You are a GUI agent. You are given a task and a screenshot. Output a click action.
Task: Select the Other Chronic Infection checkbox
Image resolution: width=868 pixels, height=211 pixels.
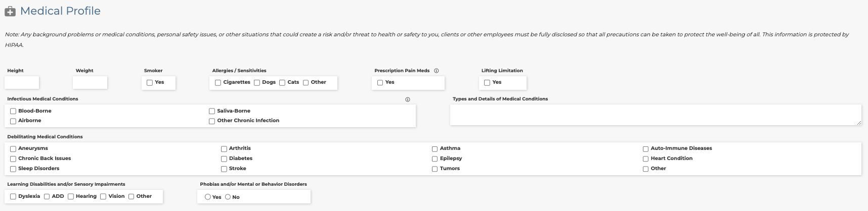click(x=212, y=121)
